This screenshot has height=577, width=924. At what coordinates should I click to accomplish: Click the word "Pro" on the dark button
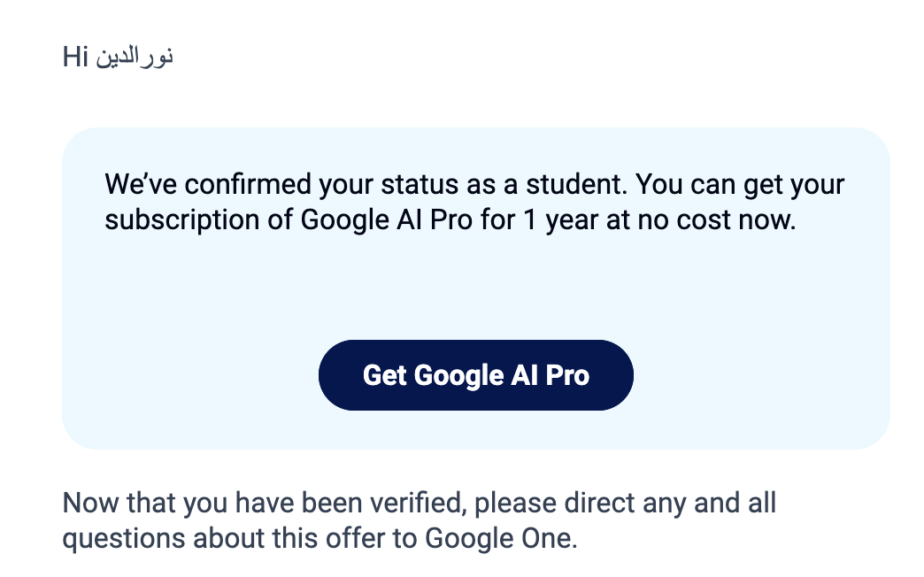click(567, 375)
